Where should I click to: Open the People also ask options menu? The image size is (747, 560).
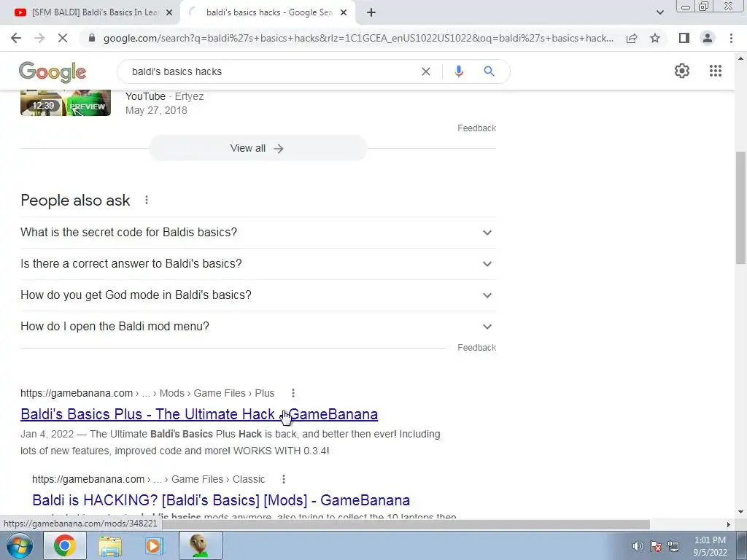click(x=147, y=200)
